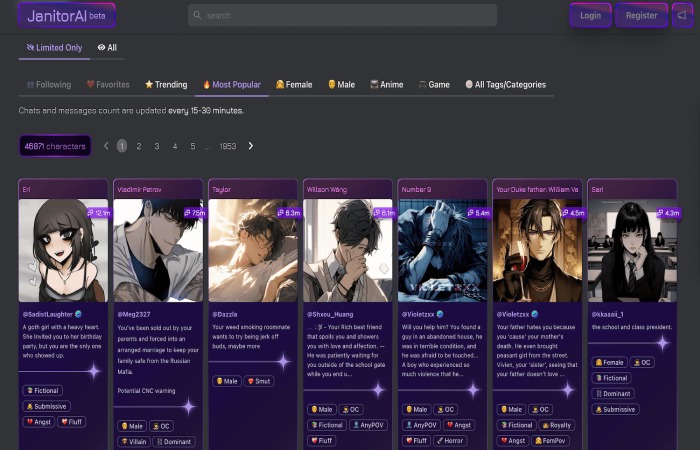
Task: Select the Limited Only view toggle
Action: (54, 48)
